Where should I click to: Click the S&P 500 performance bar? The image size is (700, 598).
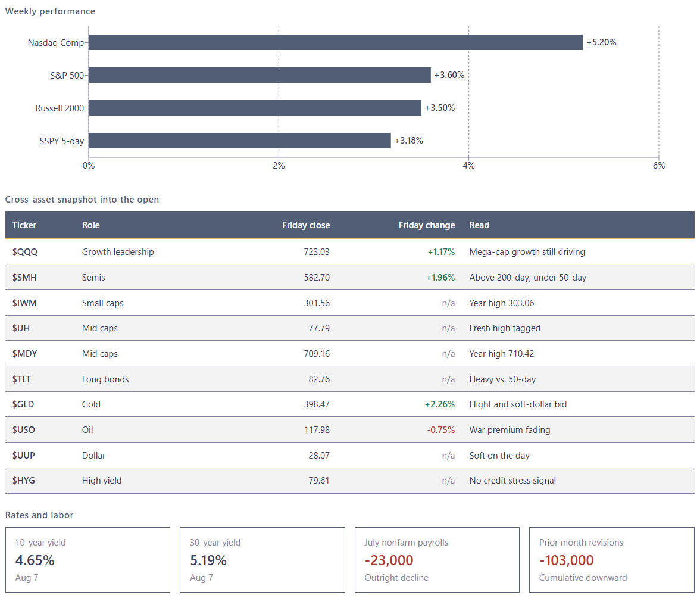click(x=260, y=75)
